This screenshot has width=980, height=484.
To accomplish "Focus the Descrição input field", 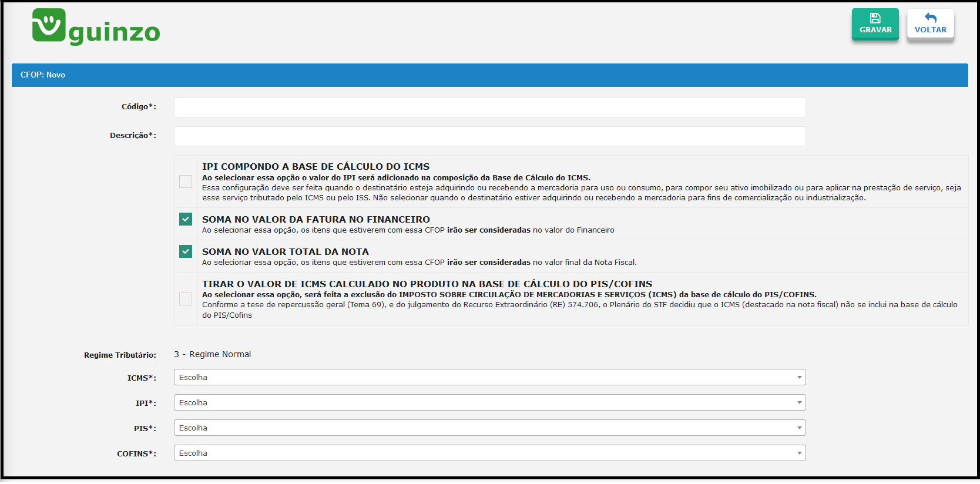I will pyautogui.click(x=489, y=136).
